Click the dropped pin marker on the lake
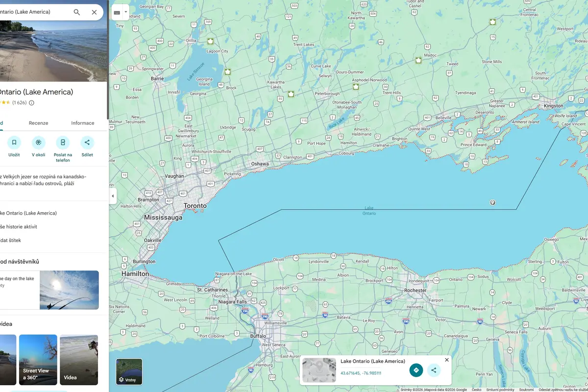The image size is (588, 392). coord(492,202)
